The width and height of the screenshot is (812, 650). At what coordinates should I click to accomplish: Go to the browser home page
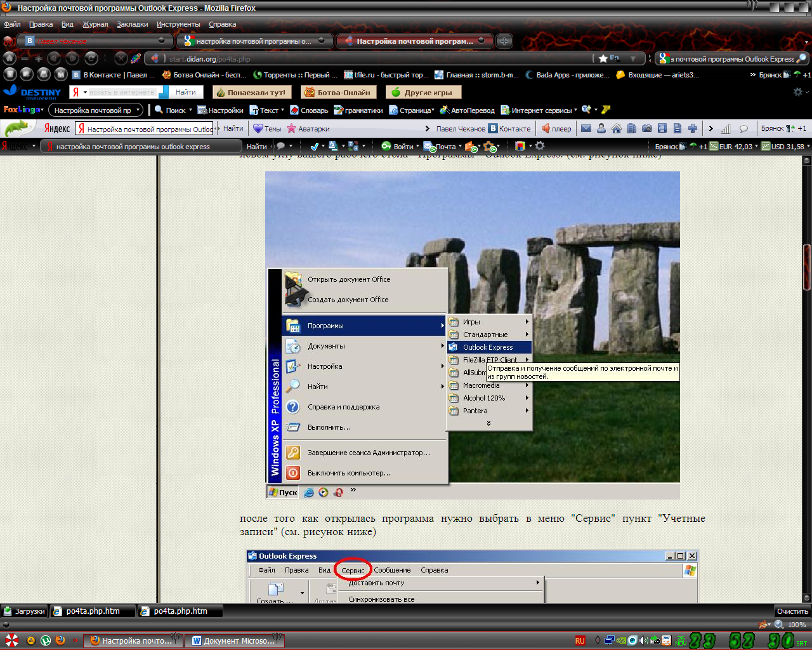[x=10, y=58]
